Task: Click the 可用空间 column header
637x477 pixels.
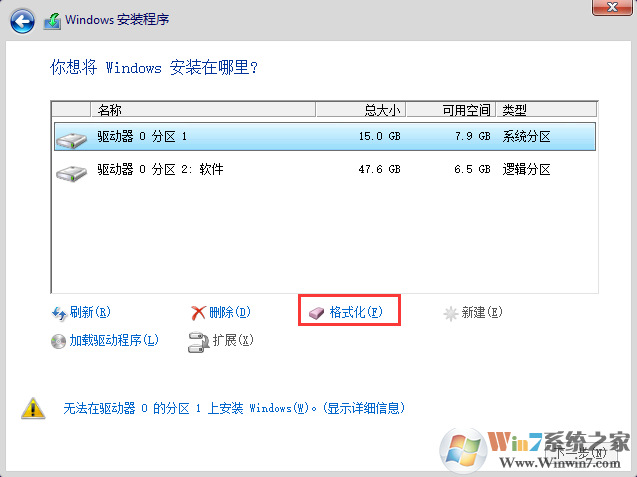Action: 451,110
